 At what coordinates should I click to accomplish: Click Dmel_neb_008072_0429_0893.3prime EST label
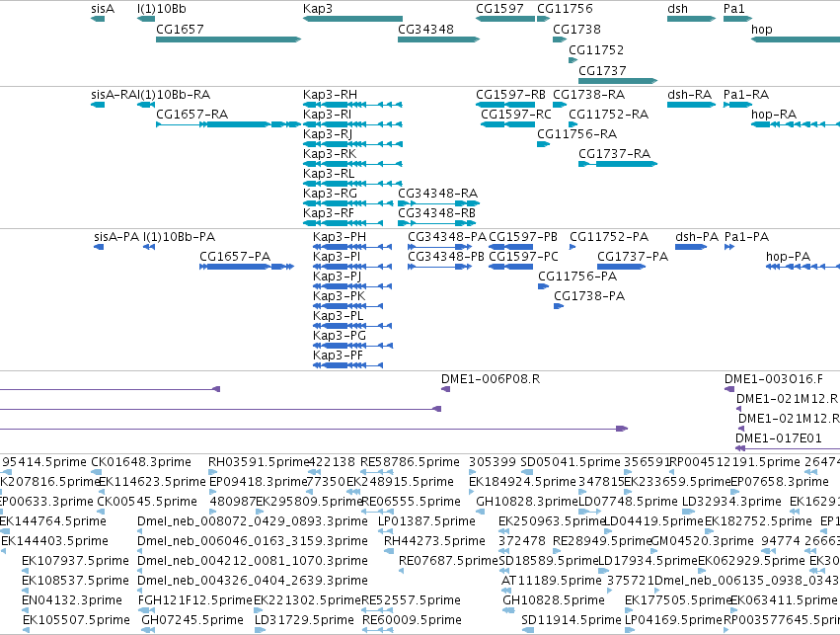[x=253, y=520]
